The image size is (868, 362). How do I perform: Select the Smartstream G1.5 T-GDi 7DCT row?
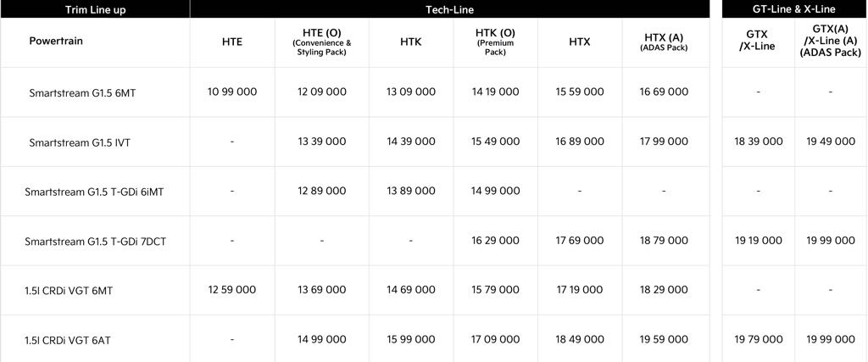97,242
